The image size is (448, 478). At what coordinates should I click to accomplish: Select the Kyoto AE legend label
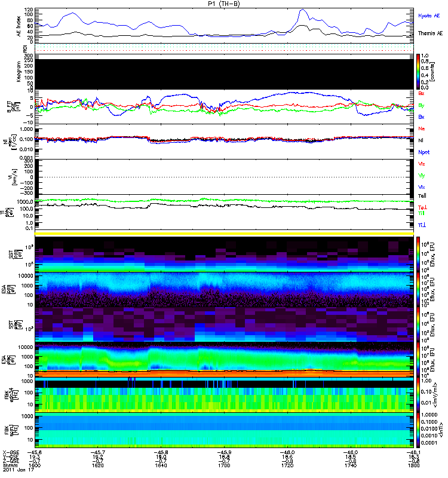point(429,16)
